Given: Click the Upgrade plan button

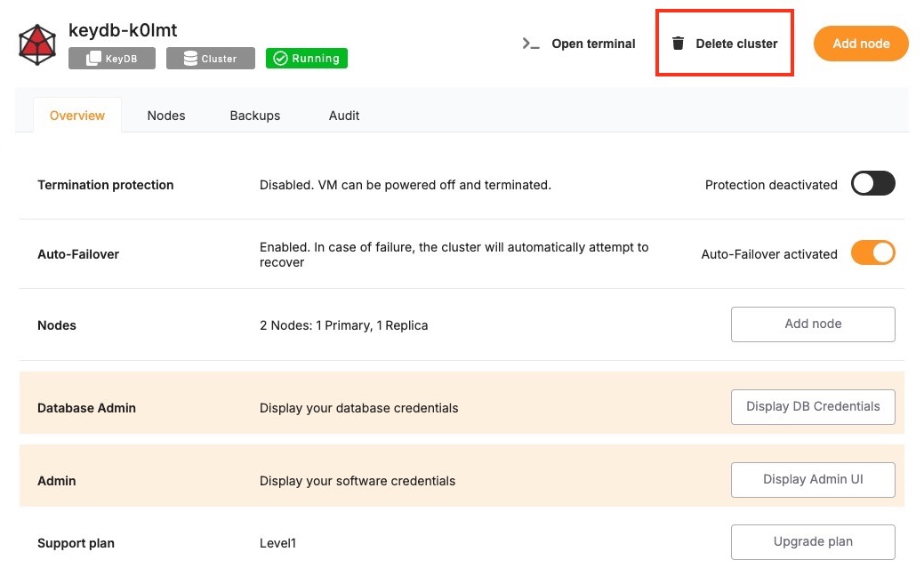Looking at the screenshot, I should coord(813,542).
